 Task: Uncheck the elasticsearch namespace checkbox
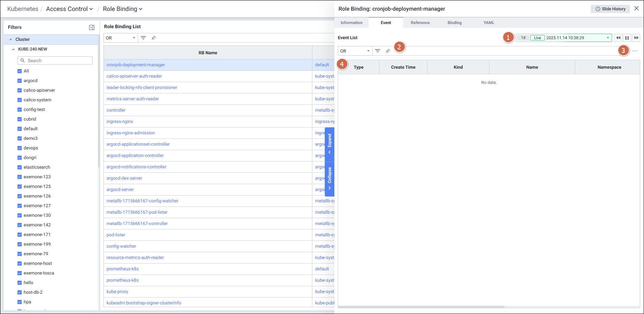[20, 167]
